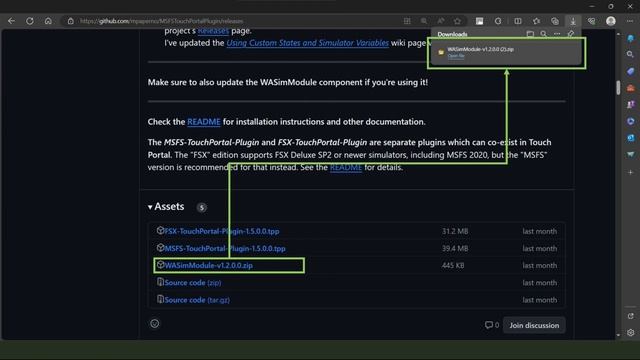Click the Join discussion button
640x360 pixels.
[534, 325]
